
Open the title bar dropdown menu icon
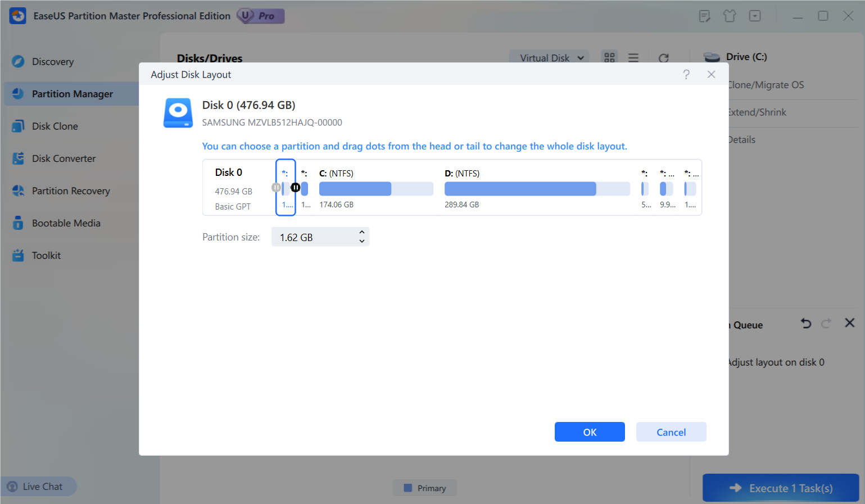coord(755,16)
